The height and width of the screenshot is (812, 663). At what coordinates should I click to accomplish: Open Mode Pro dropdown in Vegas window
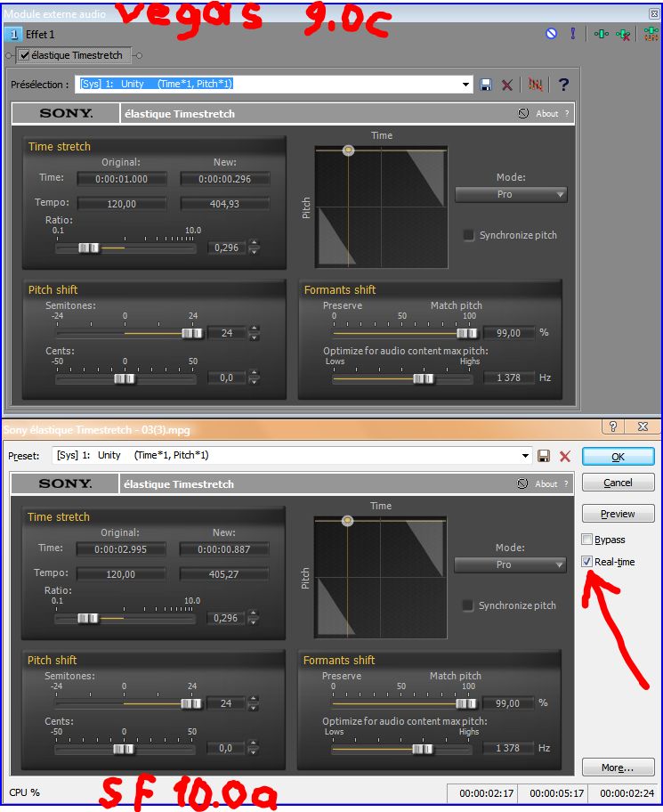511,195
